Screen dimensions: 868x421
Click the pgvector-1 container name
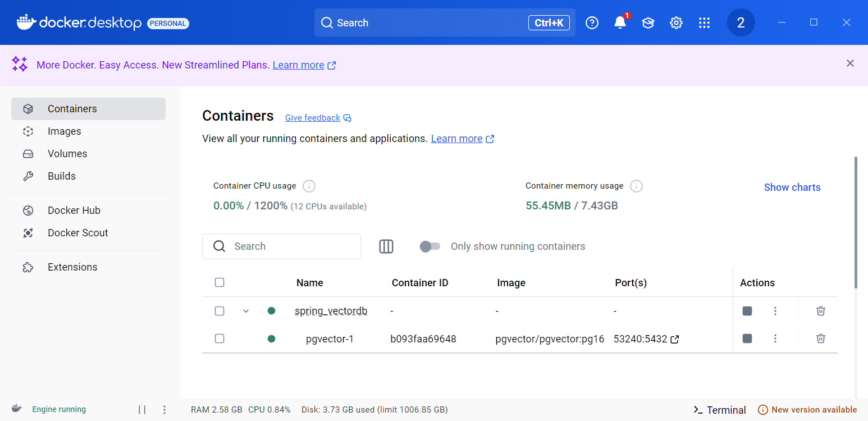[330, 339]
